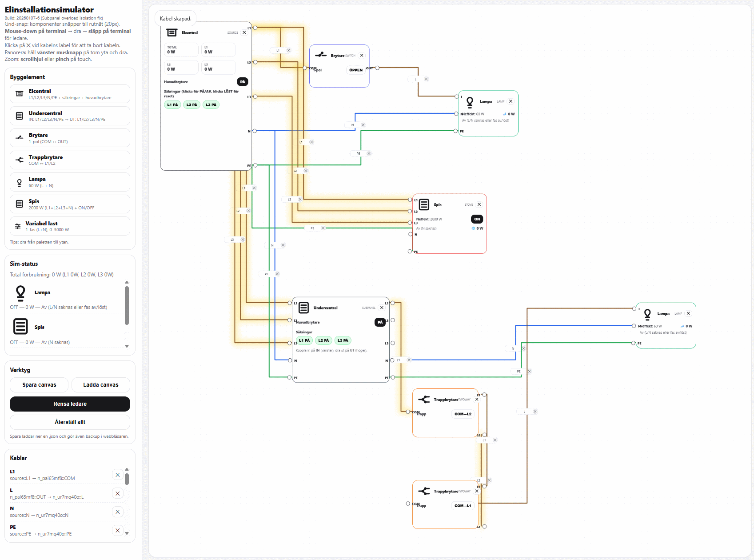Select the Spis palette element

click(x=70, y=204)
